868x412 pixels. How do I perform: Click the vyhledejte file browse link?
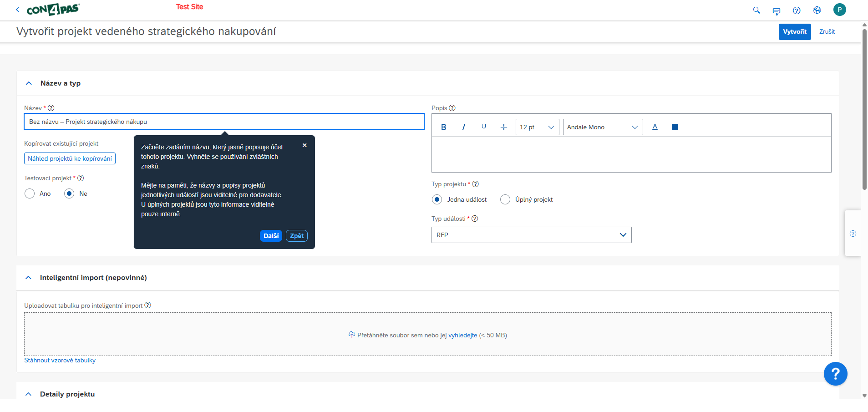463,335
